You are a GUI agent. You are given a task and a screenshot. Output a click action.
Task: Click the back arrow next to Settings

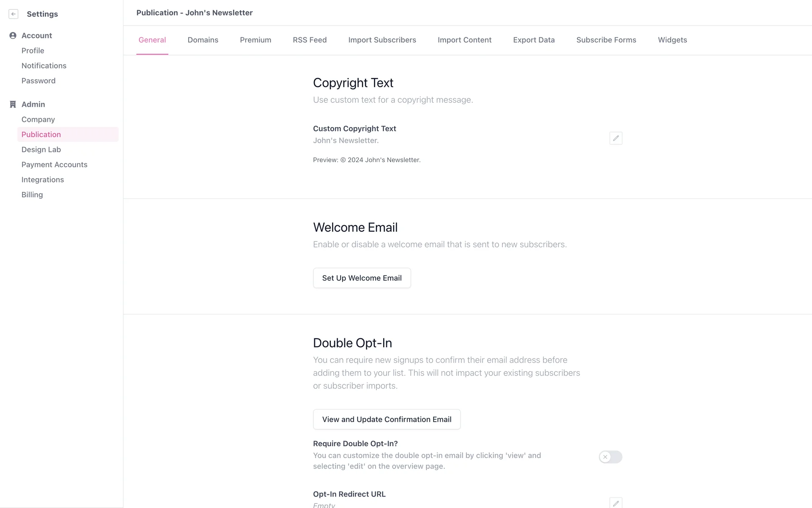pyautogui.click(x=14, y=14)
